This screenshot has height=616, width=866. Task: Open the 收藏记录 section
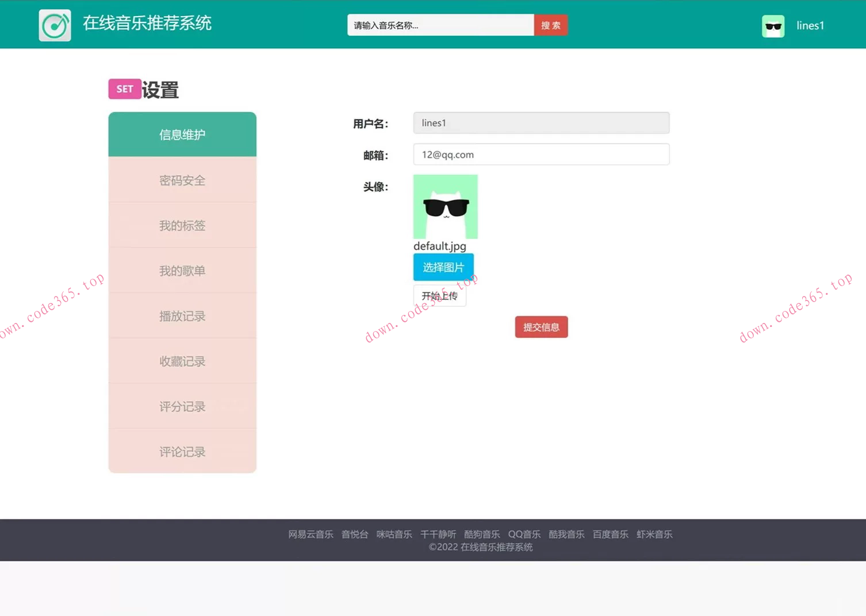[182, 361]
